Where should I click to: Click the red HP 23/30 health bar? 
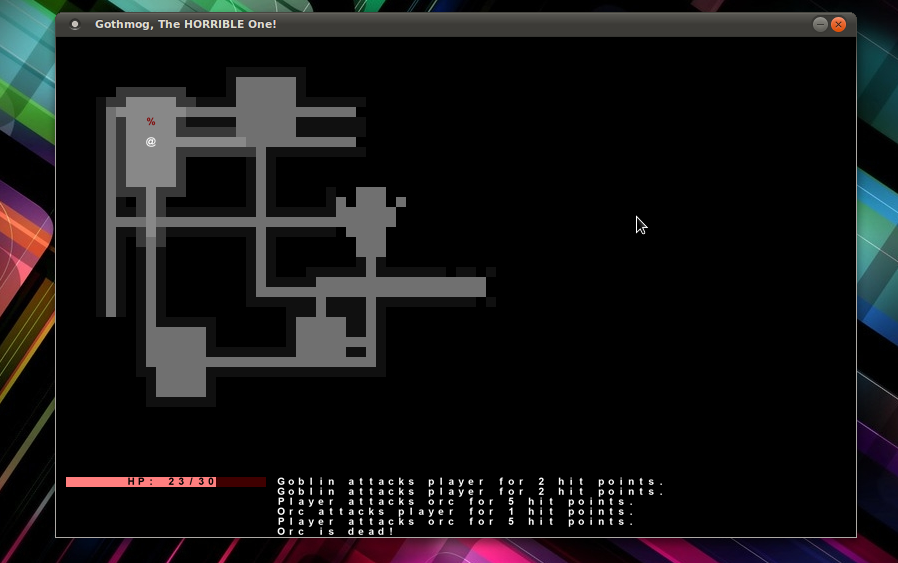point(140,482)
